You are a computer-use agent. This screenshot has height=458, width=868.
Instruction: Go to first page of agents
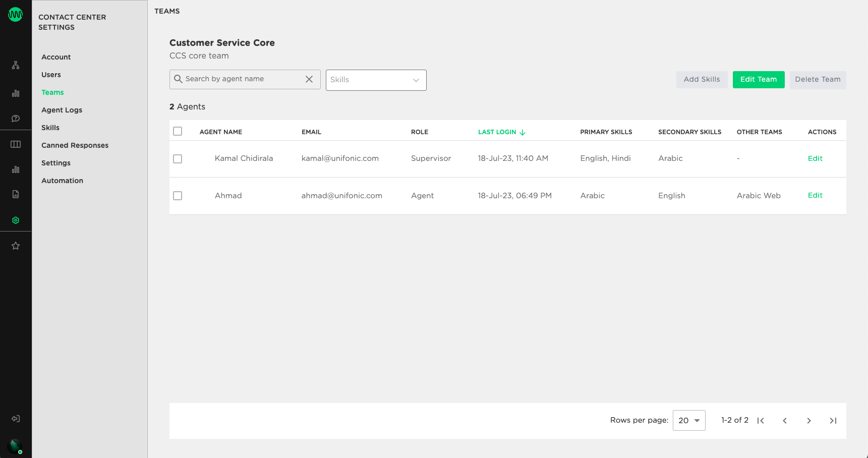tap(761, 421)
